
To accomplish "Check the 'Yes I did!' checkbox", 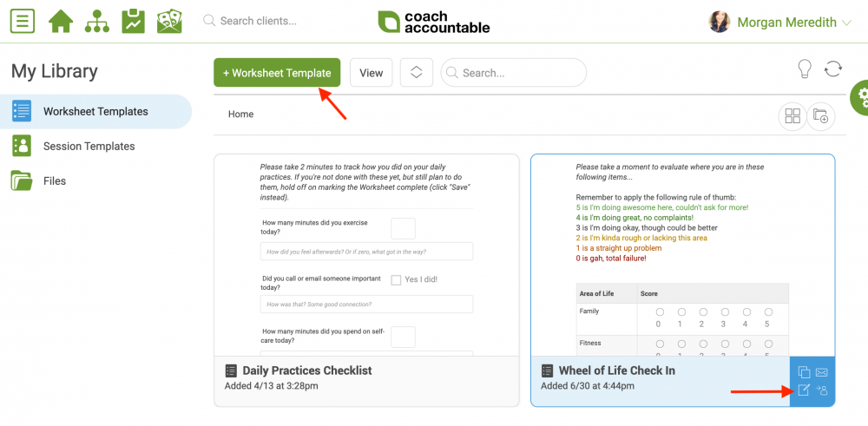I will 396,280.
